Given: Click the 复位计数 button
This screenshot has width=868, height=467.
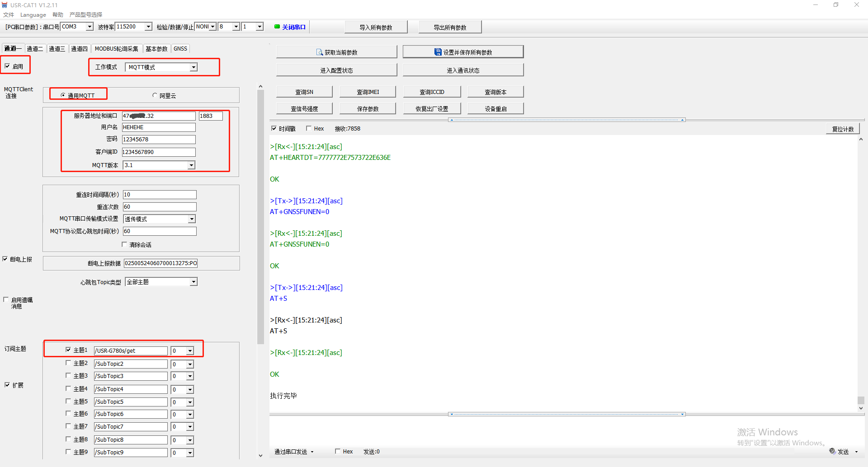Looking at the screenshot, I should (843, 129).
